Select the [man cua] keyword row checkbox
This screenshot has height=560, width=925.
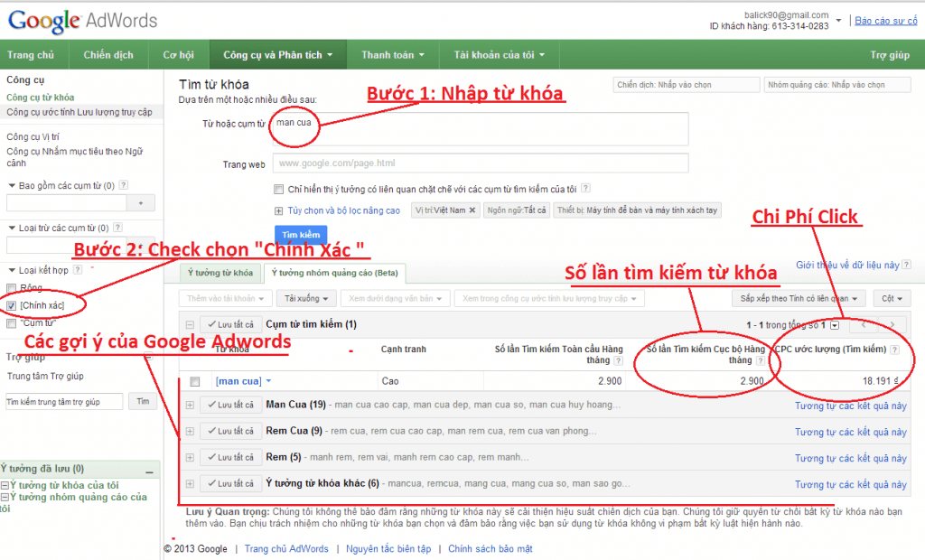click(195, 382)
